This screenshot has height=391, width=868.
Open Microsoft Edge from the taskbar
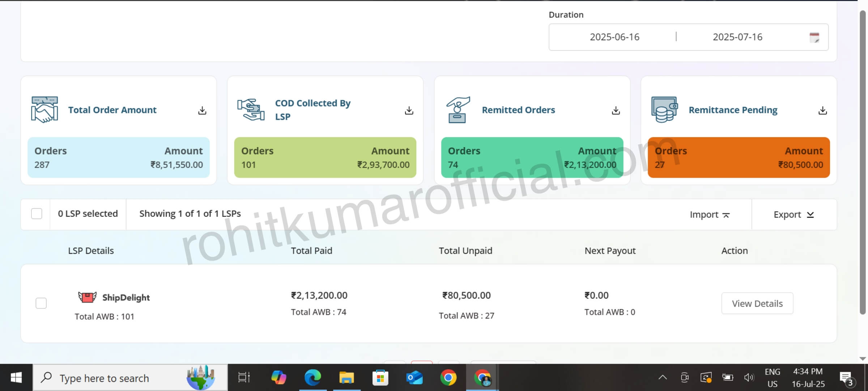coord(312,378)
